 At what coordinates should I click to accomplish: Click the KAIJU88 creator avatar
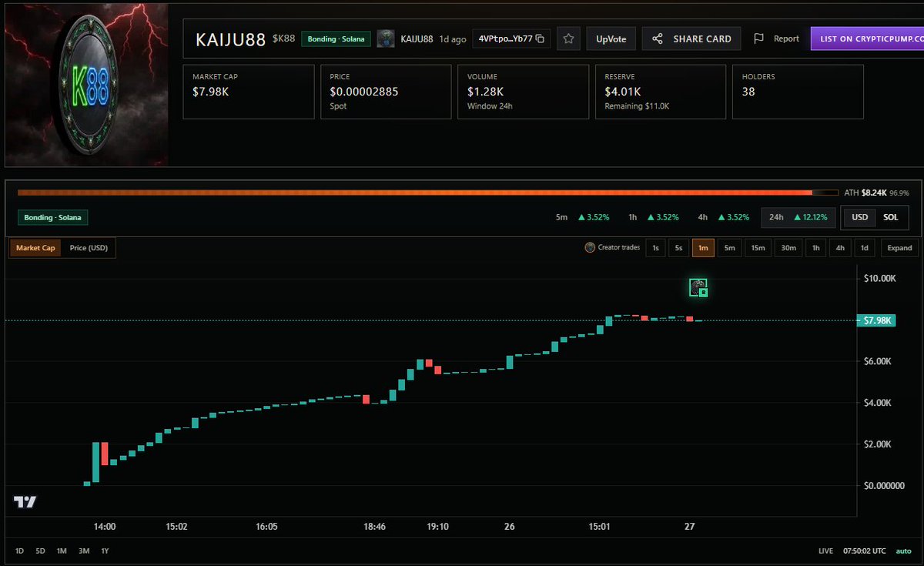386,39
